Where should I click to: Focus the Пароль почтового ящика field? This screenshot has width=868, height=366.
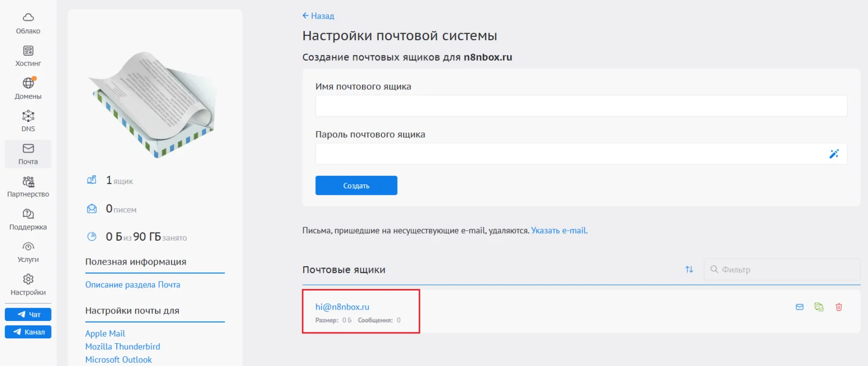pos(581,154)
